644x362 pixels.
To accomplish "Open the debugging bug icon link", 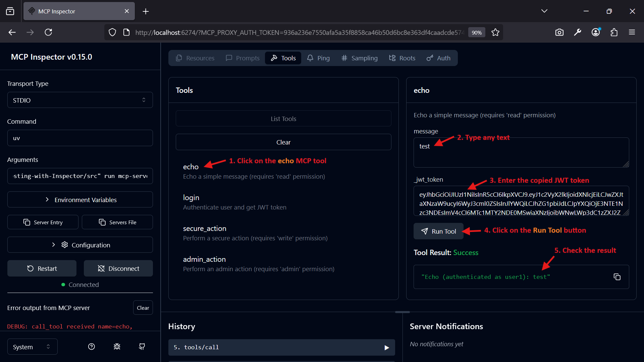I will click(x=117, y=347).
